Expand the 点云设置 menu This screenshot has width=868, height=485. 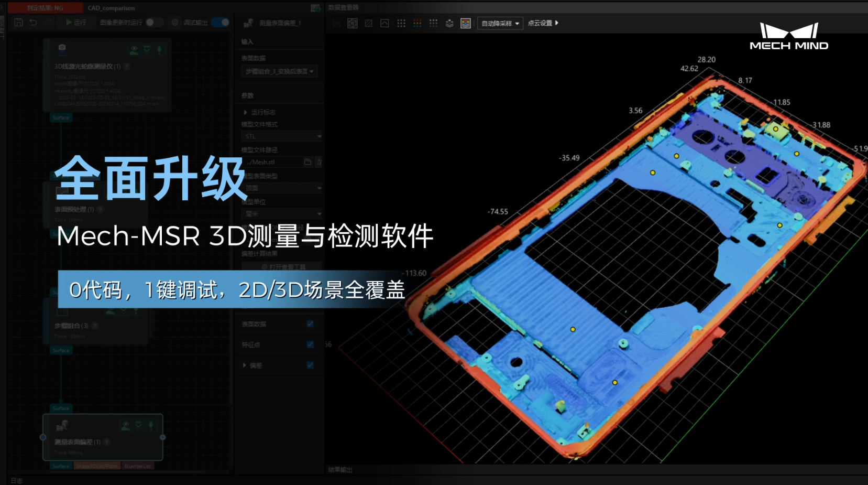coord(544,23)
